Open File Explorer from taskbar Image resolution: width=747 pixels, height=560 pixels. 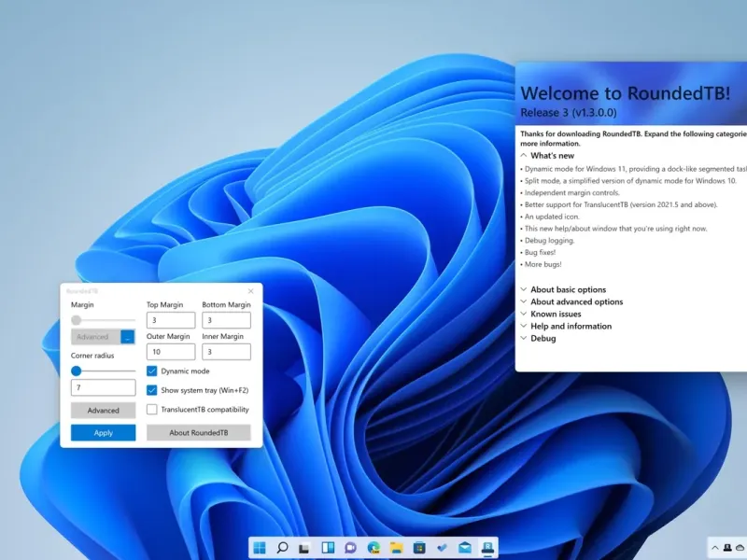click(x=396, y=548)
